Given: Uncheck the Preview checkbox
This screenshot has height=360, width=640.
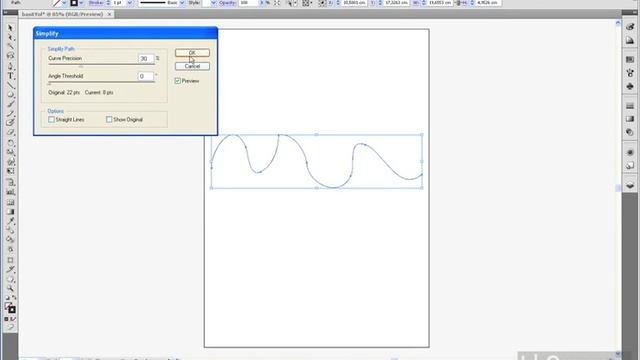Looking at the screenshot, I should tap(178, 81).
